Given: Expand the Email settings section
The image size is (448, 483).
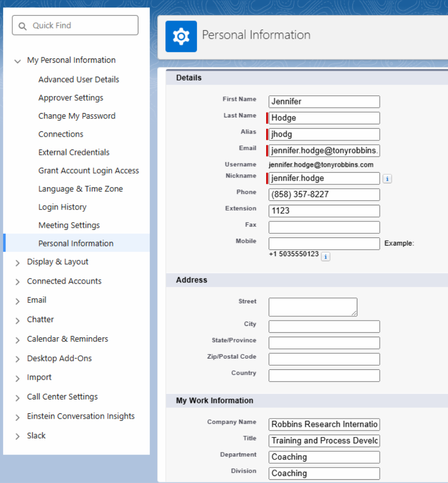Looking at the screenshot, I should coord(18,301).
